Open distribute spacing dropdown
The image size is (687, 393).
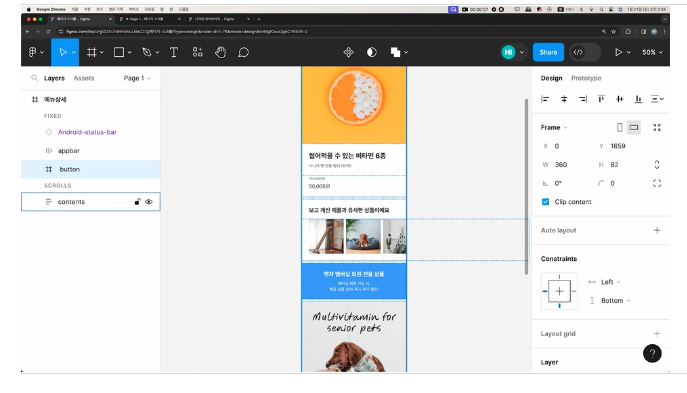click(657, 99)
